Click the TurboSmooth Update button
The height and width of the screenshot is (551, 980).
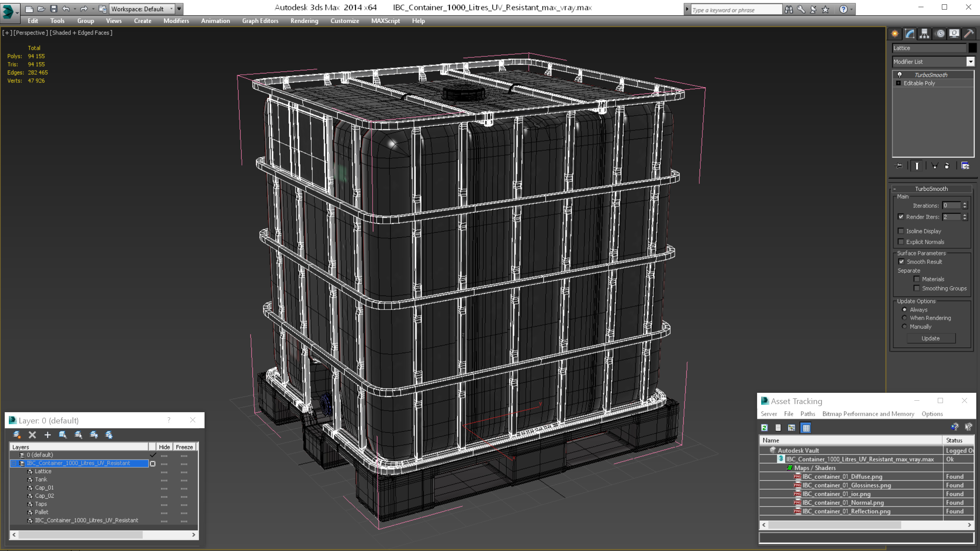931,338
